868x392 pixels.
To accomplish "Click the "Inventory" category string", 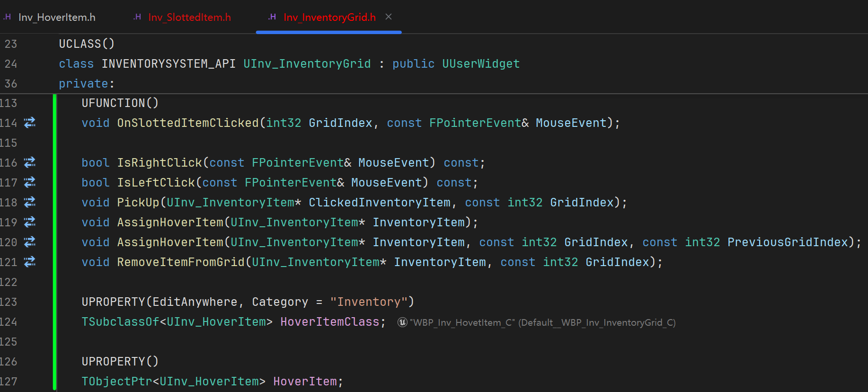I will 369,302.
